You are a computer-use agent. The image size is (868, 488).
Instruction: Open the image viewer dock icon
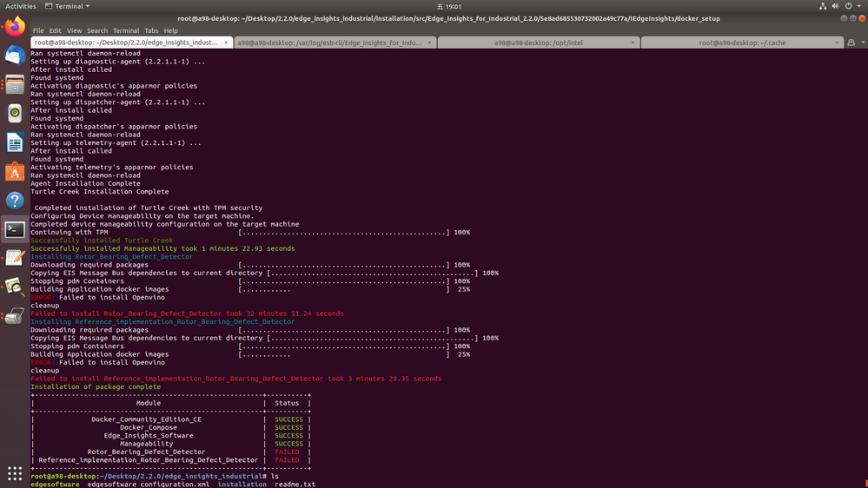pyautogui.click(x=15, y=287)
